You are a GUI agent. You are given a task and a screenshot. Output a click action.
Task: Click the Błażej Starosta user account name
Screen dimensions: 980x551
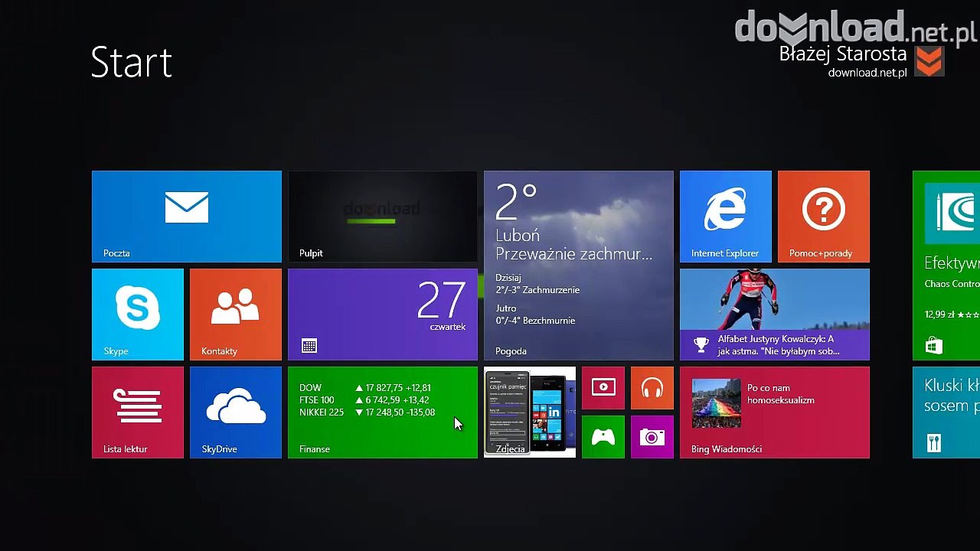[843, 54]
